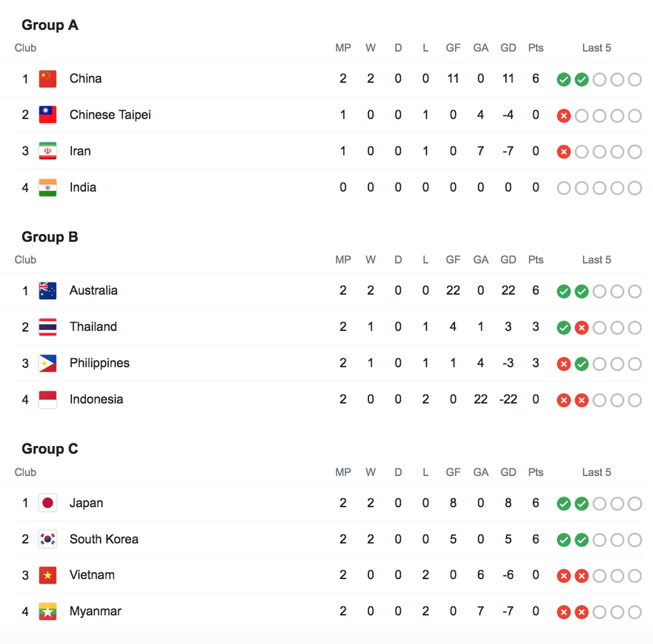Click the Chinese Taipei flag icon

[47, 115]
